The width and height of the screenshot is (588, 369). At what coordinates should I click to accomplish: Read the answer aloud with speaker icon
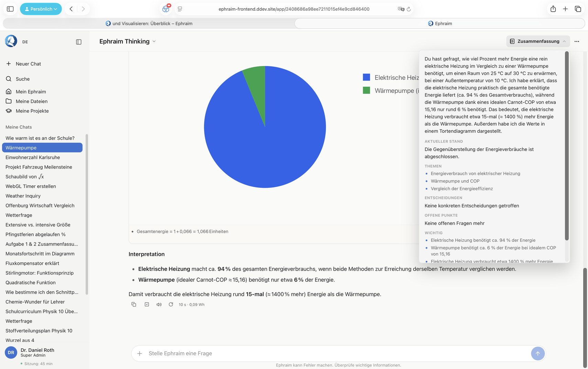pos(159,304)
